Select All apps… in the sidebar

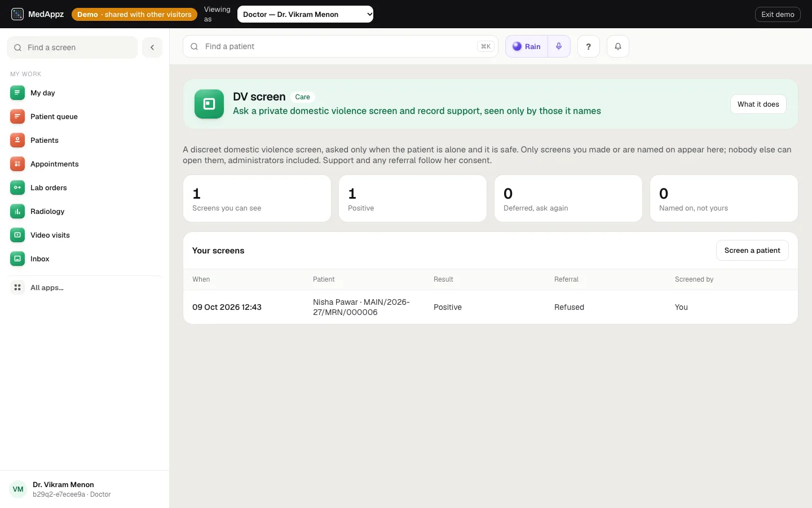86,287
